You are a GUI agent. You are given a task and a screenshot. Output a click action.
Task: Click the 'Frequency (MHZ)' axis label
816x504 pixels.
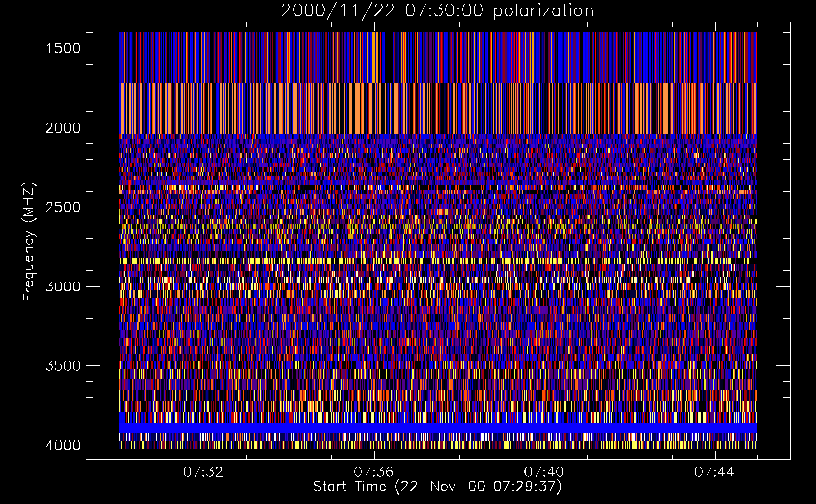29,242
